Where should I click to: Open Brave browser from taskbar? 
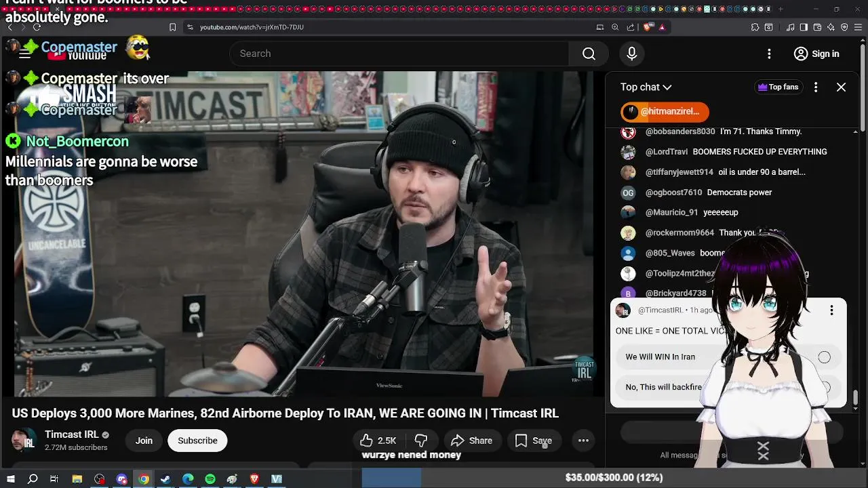point(254,479)
